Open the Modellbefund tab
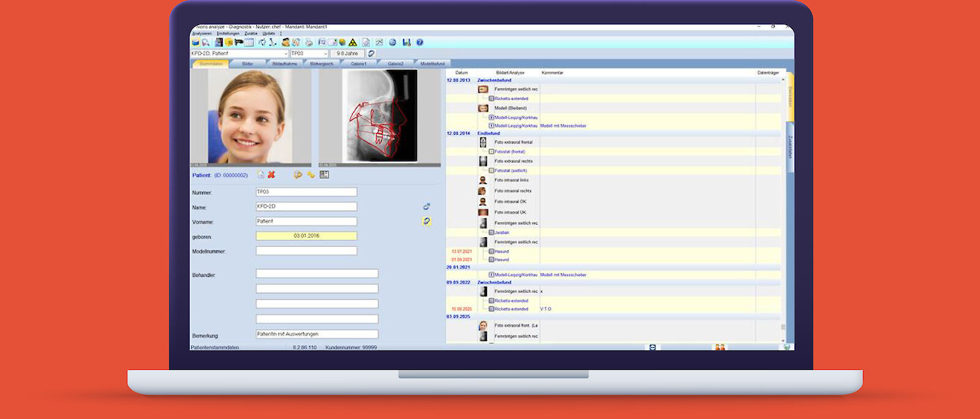Screen dimensions: 980x419 point(432,64)
